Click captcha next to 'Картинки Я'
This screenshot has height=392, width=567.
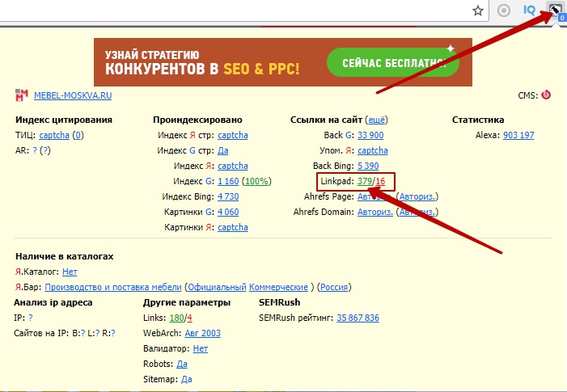pos(233,227)
